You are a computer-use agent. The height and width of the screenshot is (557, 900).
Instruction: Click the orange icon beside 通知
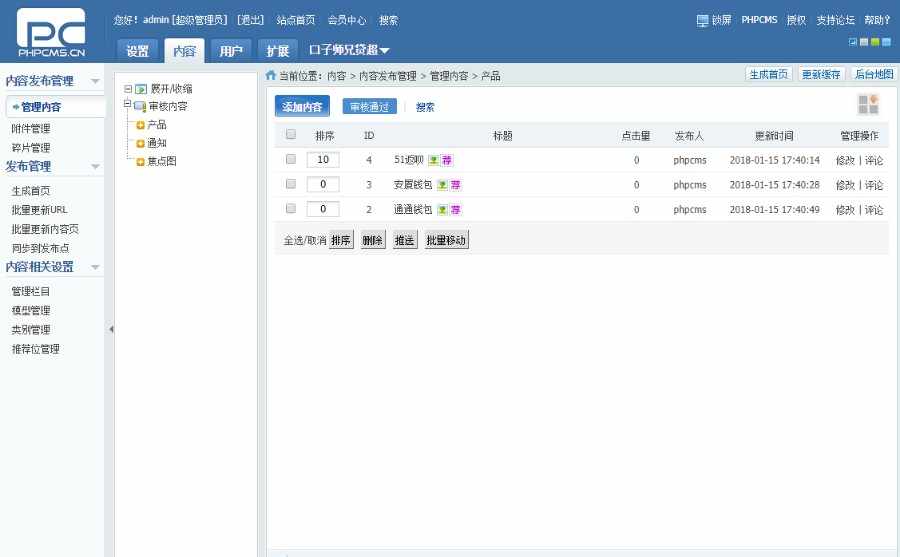click(141, 144)
